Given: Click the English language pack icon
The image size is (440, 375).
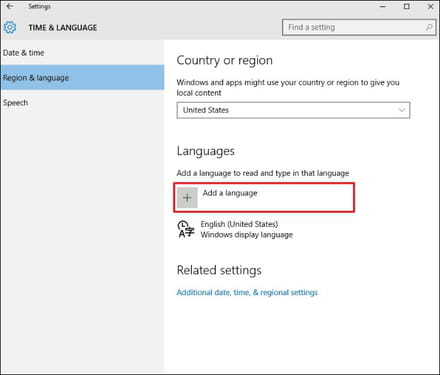Looking at the screenshot, I should (x=186, y=229).
